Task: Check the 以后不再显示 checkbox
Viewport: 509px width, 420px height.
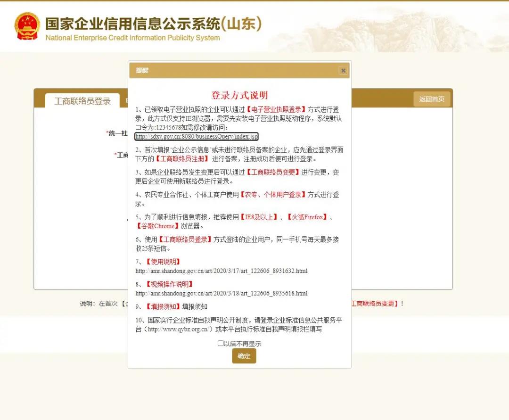Action: tap(221, 343)
